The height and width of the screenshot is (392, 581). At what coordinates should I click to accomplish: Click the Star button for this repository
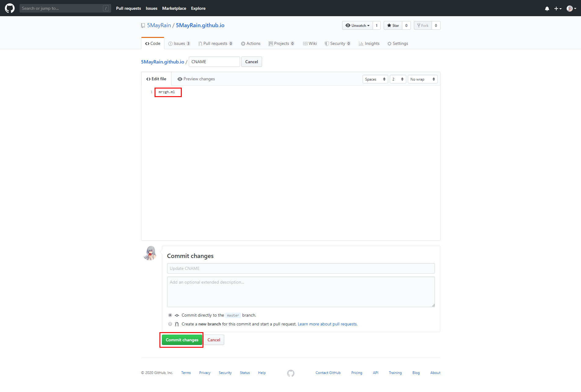393,26
